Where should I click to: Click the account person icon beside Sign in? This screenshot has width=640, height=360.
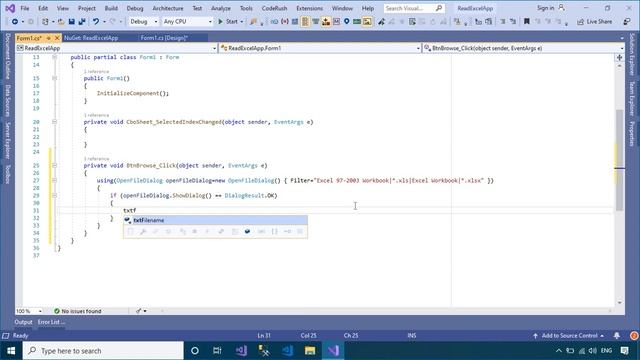pyautogui.click(x=562, y=8)
